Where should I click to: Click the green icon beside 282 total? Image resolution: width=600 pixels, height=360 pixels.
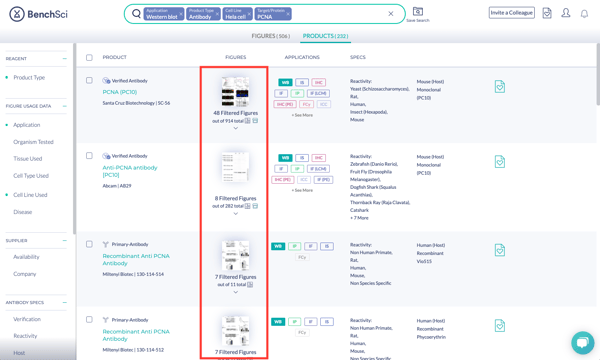point(255,206)
